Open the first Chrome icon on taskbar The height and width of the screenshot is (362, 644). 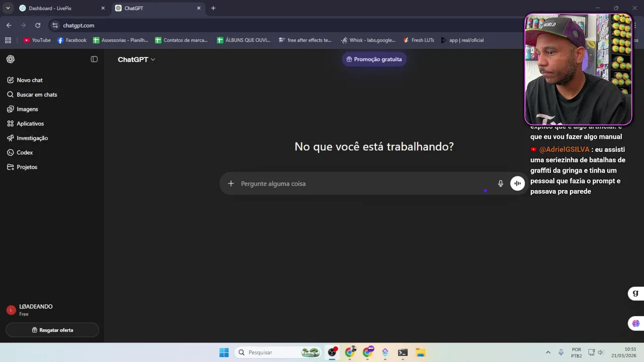pos(350,352)
